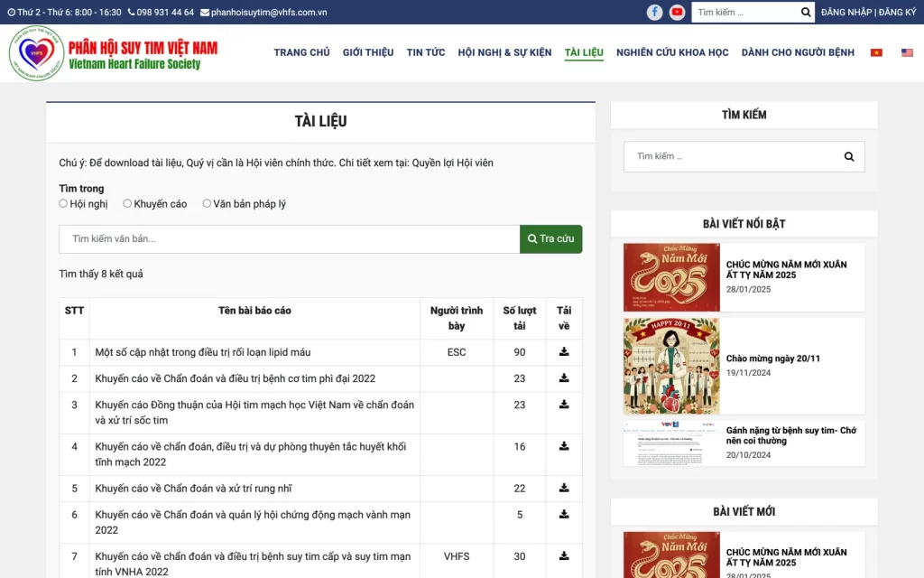This screenshot has height=578, width=924.
Task: Click the ESC presenter cell
Action: coord(457,352)
